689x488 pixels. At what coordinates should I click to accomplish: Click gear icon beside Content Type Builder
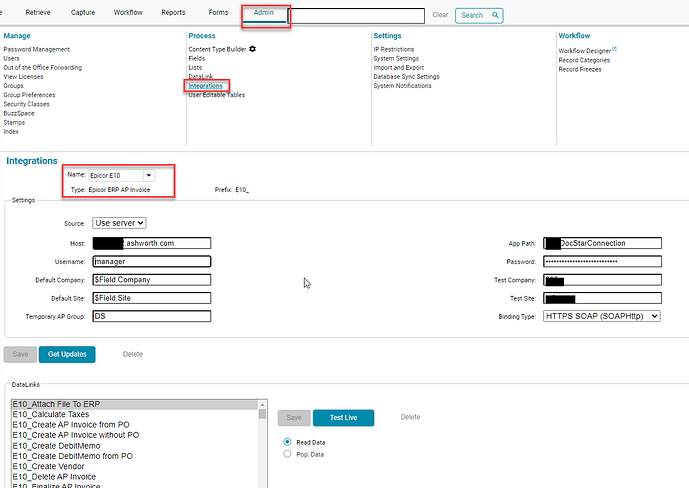point(252,49)
